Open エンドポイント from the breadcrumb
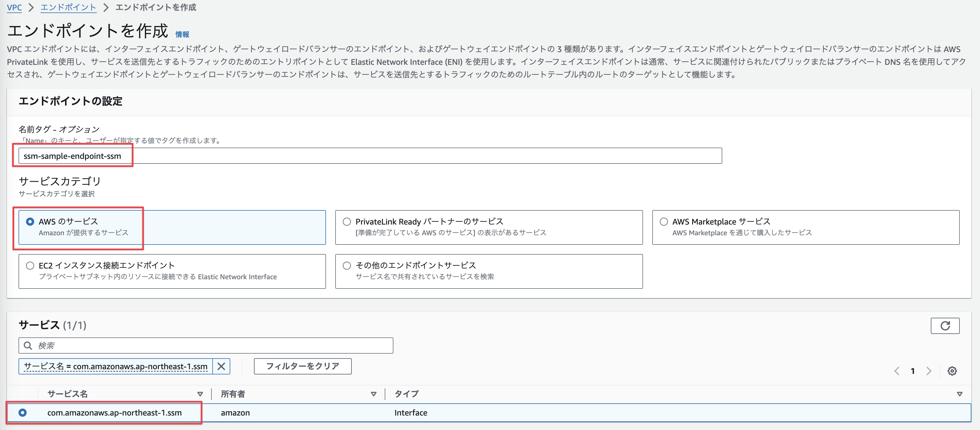The image size is (980, 430). pos(69,7)
